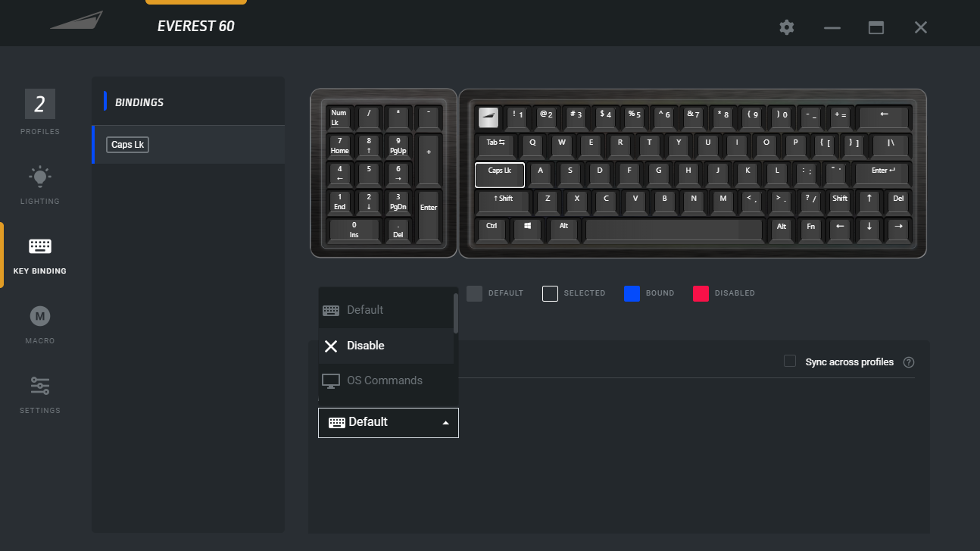This screenshot has width=980, height=551.
Task: Click the Default legend gray swatch
Action: point(474,293)
